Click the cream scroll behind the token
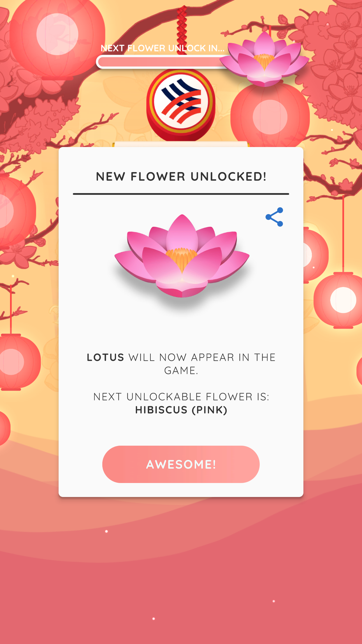Image resolution: width=362 pixels, height=644 pixels. pyautogui.click(x=181, y=144)
